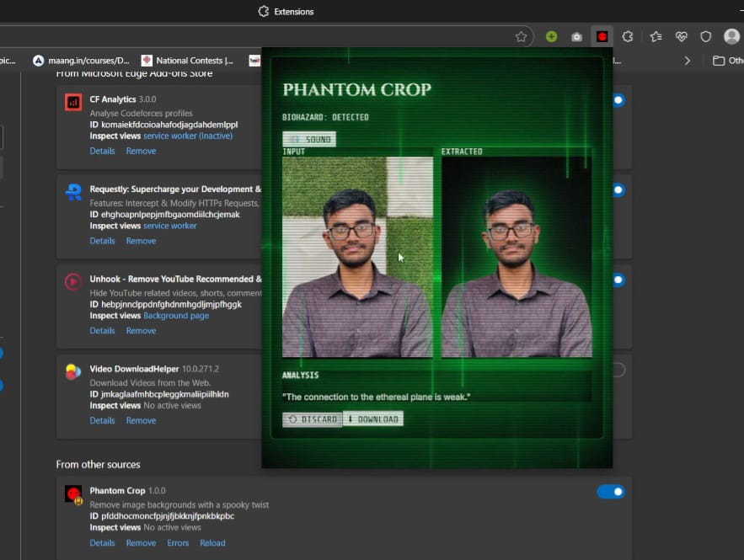
Task: Open Details for Phantom Crop
Action: 103,543
